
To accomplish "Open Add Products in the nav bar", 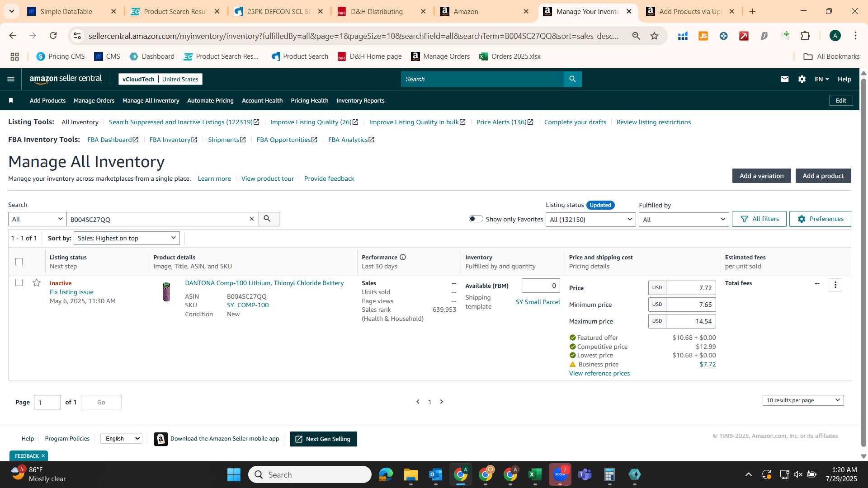I will 47,100.
